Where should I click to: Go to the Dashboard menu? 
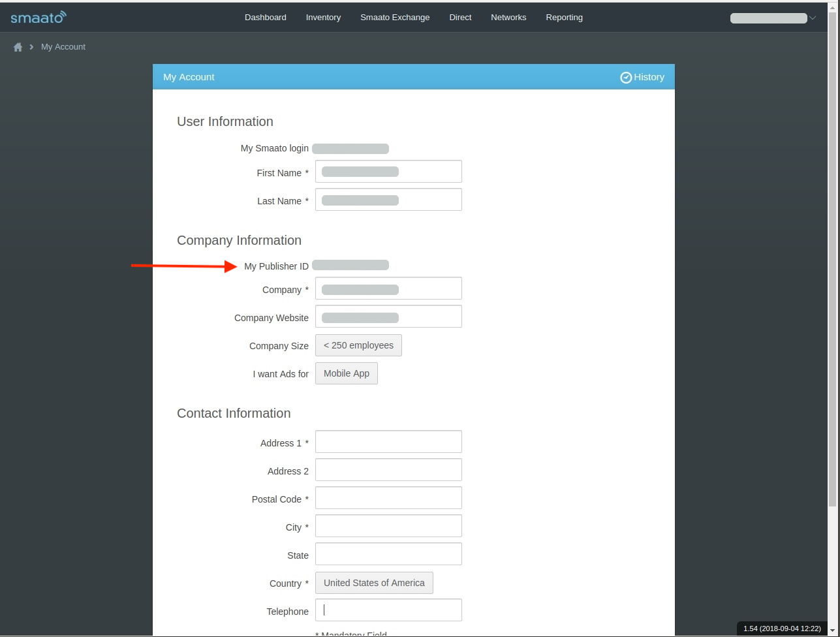(265, 18)
